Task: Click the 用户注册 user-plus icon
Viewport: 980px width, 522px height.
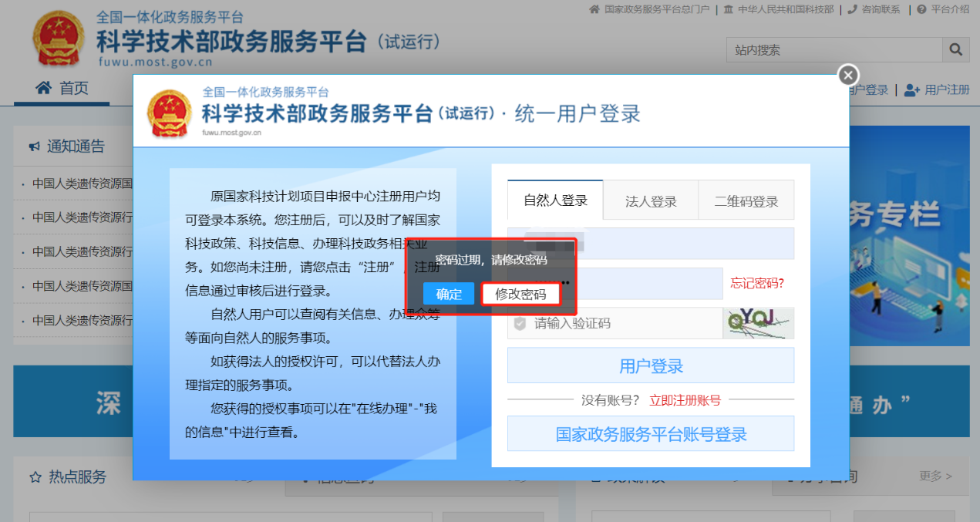Action: pos(912,90)
